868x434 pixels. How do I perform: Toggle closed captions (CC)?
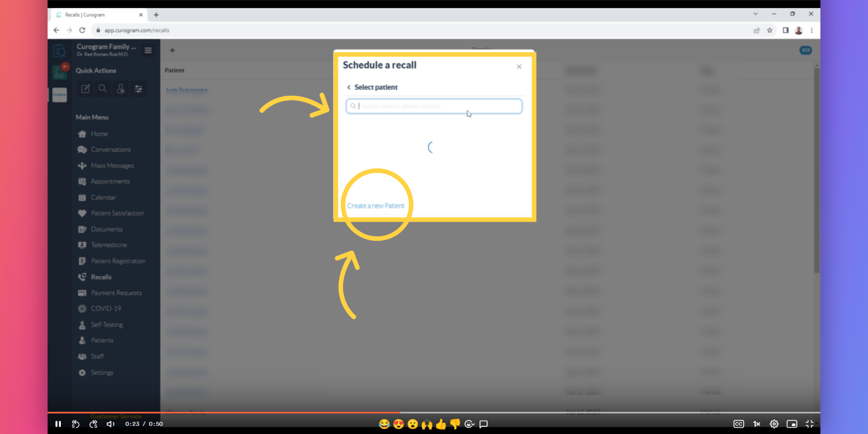tap(739, 424)
